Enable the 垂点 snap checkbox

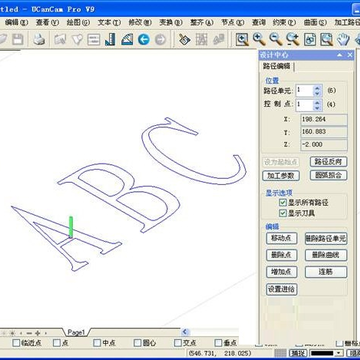tap(218, 343)
